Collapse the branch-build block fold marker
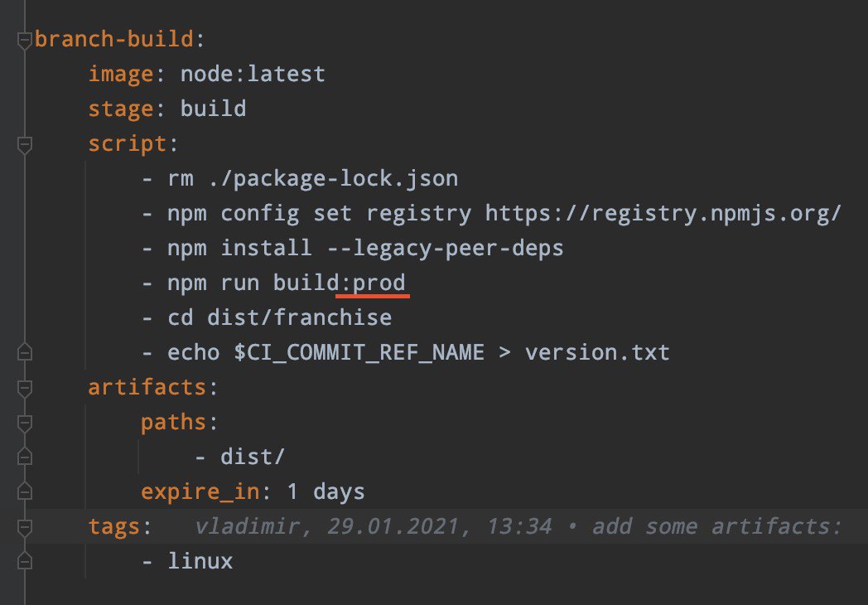Screen dimensions: 868x605 [x=25, y=40]
